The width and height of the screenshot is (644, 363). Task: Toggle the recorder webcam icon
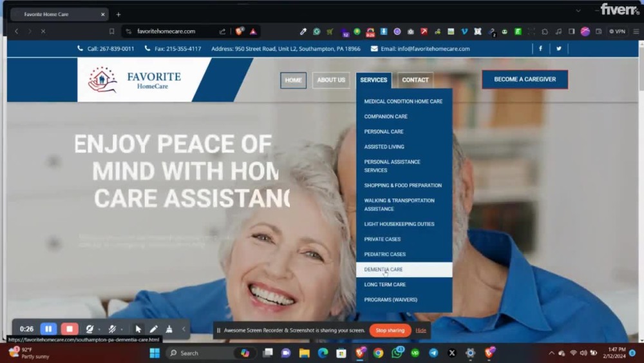point(89,329)
